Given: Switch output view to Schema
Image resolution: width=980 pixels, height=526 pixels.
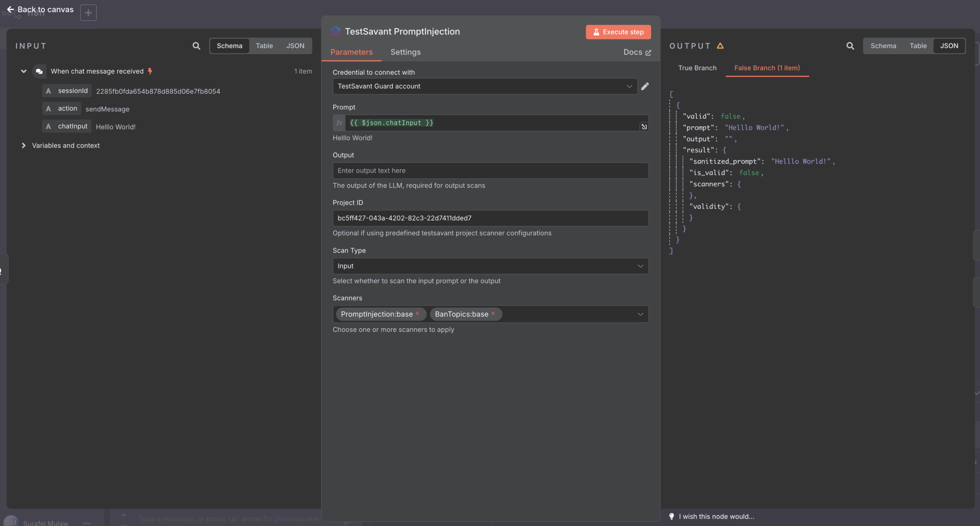Looking at the screenshot, I should point(883,46).
